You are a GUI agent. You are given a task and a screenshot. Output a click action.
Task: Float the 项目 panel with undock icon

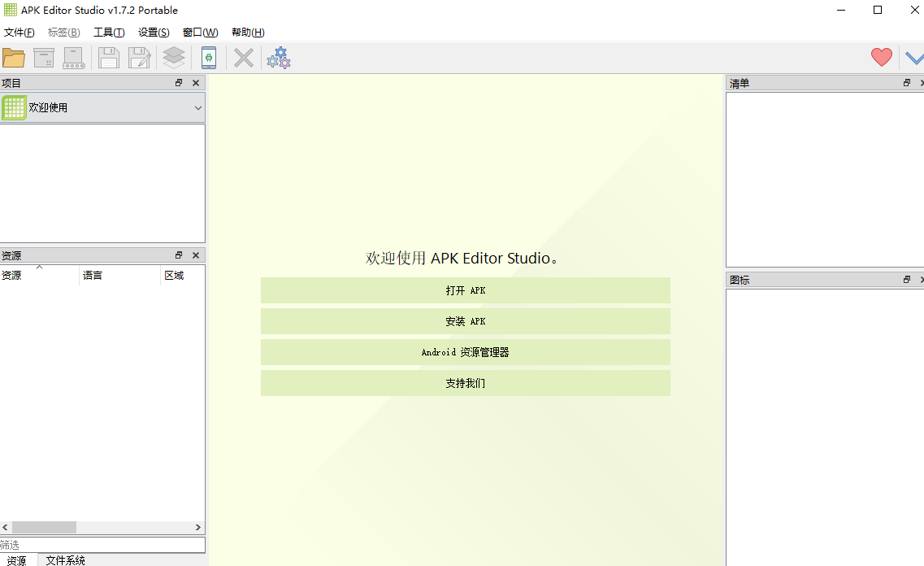click(x=179, y=83)
